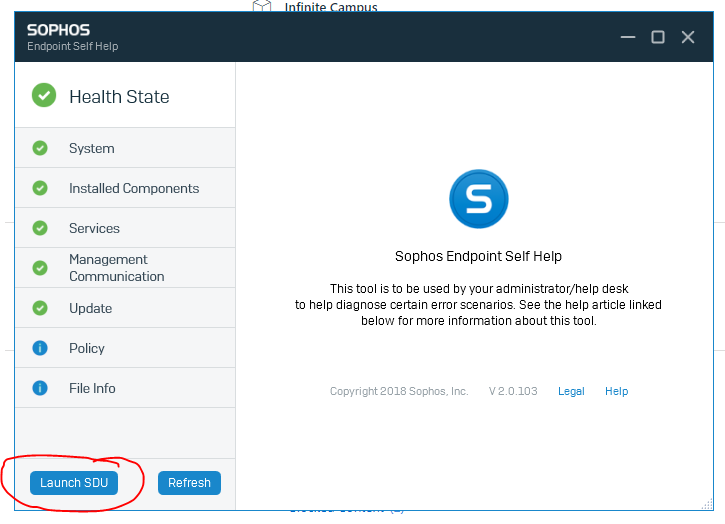Click Infinite Campus in the background window
The width and height of the screenshot is (725, 524).
tap(331, 6)
